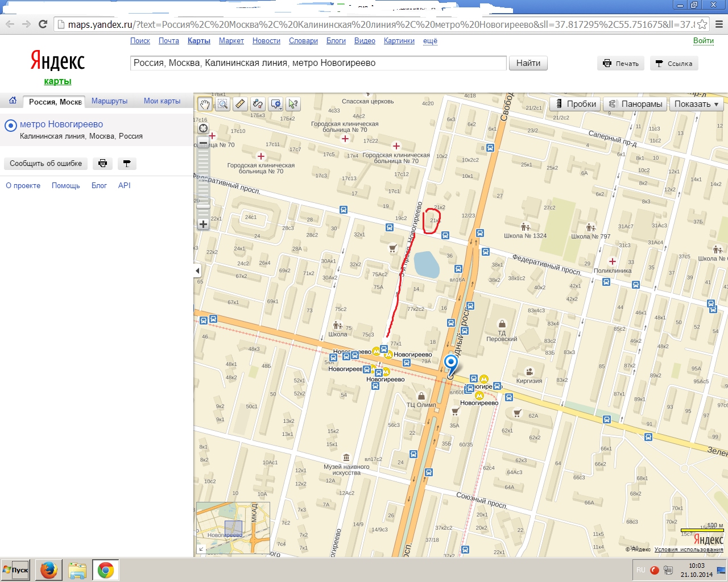Open the Chrome menu button
728x582 pixels.
pos(719,24)
